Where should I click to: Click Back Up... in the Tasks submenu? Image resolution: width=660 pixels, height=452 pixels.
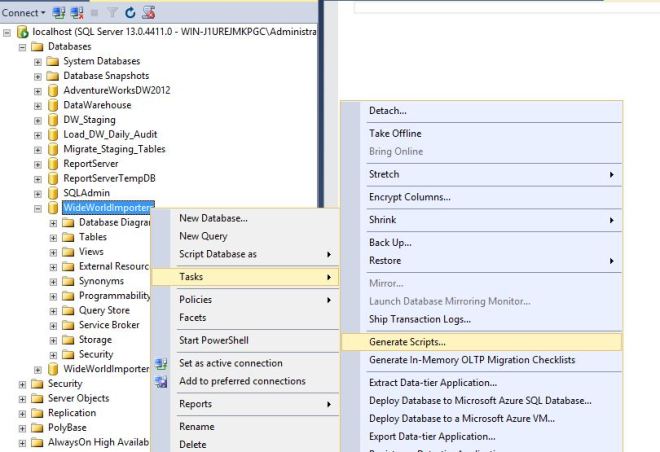392,243
